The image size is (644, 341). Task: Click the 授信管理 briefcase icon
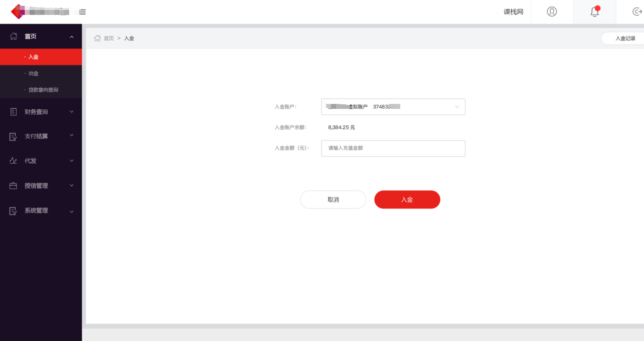point(13,186)
